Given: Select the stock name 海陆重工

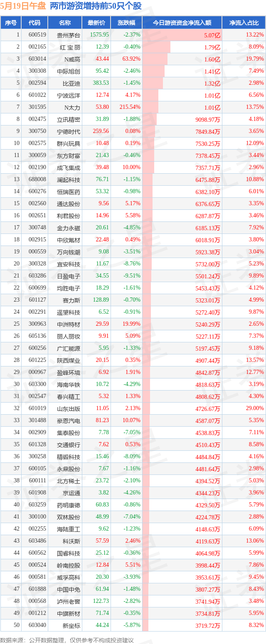Looking at the screenshot, I should tap(69, 529).
